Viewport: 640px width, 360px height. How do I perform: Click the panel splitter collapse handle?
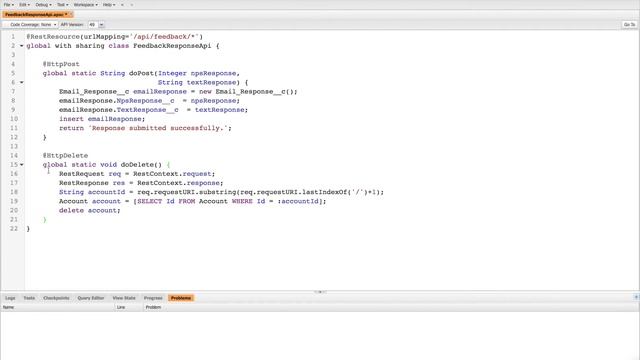click(x=320, y=292)
